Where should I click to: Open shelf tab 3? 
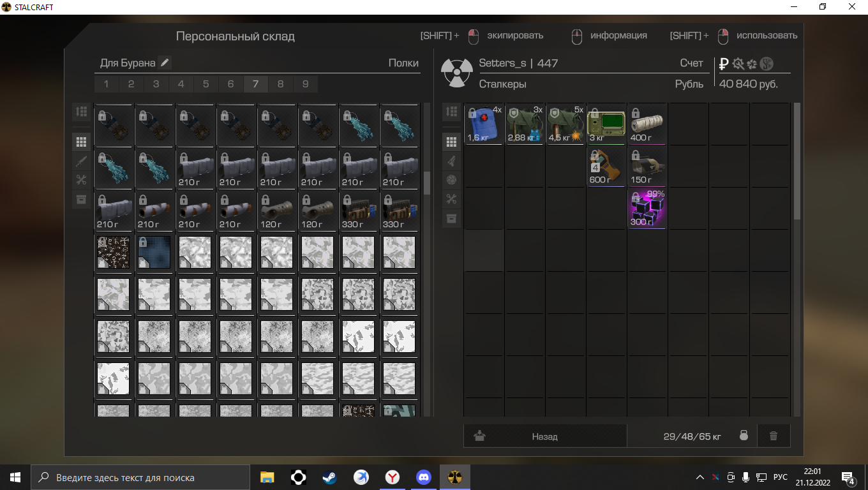156,84
